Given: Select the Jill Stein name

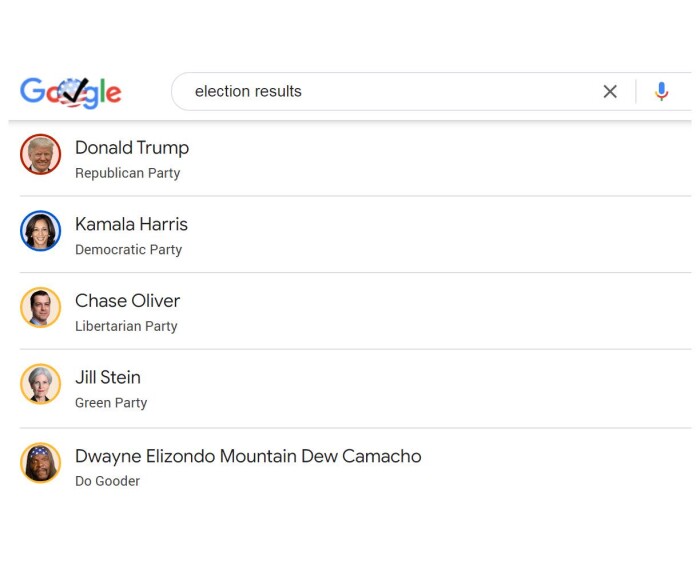Looking at the screenshot, I should click(x=108, y=378).
